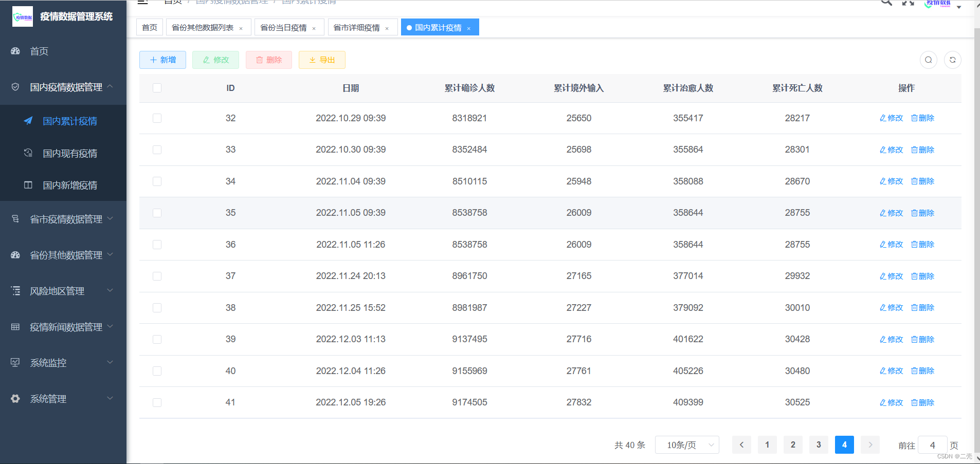980x464 pixels.
Task: Click the 导出 export button
Action: coord(322,60)
